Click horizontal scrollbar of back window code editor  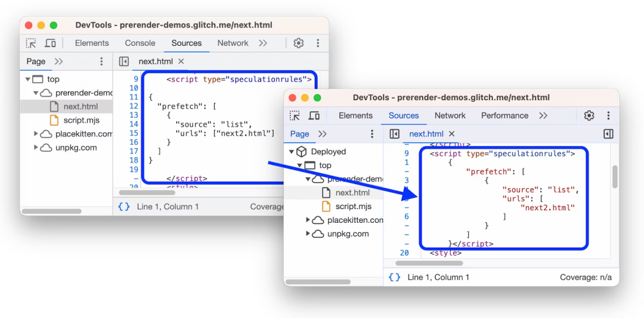pyautogui.click(x=147, y=192)
